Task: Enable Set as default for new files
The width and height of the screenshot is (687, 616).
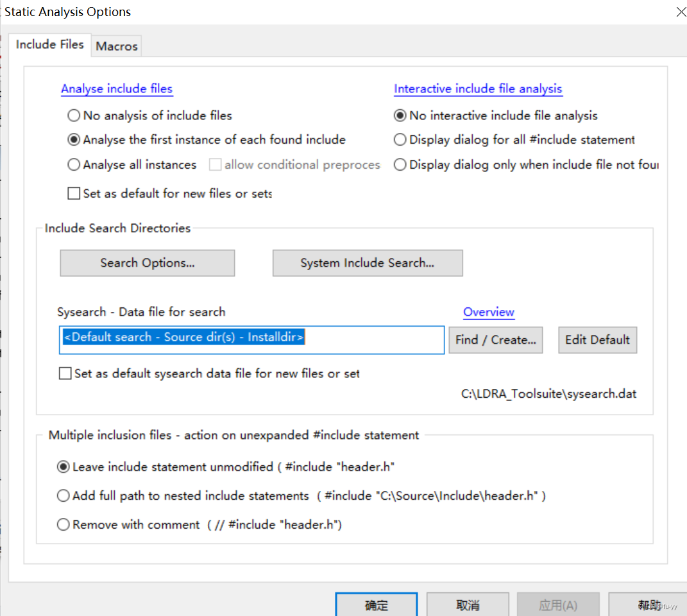Action: 74,193
